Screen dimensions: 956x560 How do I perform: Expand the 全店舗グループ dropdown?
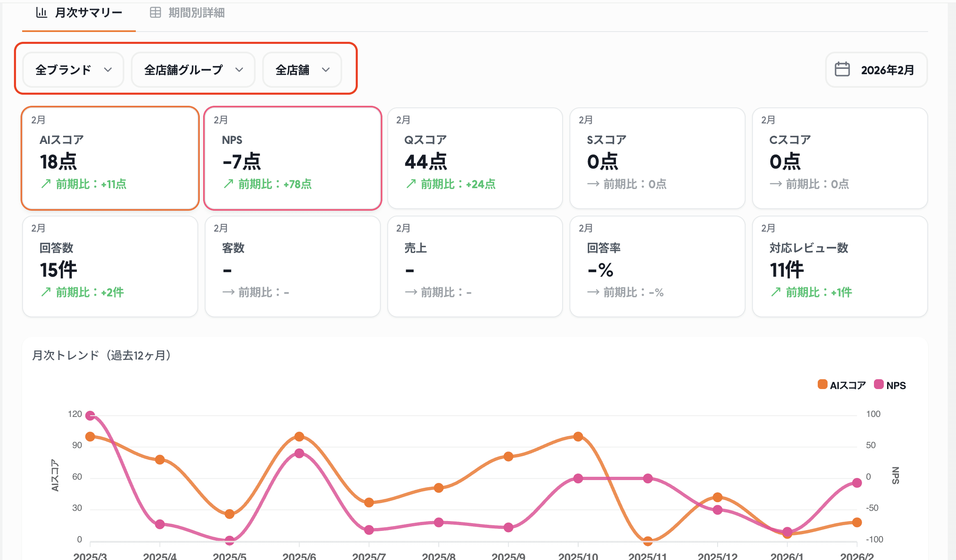193,70
